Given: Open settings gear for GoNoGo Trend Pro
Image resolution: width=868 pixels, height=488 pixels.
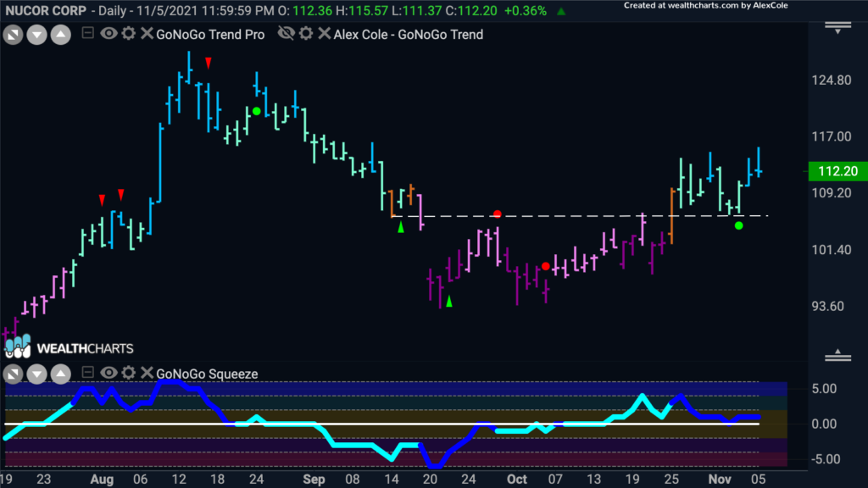Looking at the screenshot, I should [x=128, y=35].
